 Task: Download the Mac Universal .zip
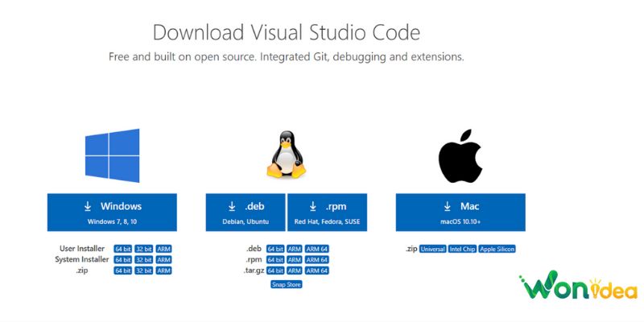(x=432, y=249)
